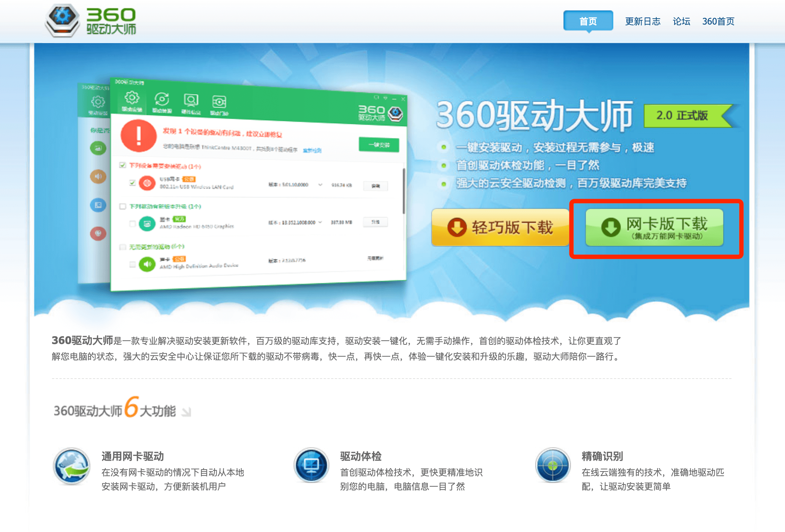Click the 通用网卡驱动 heading
This screenshot has height=532, width=785.
[133, 456]
